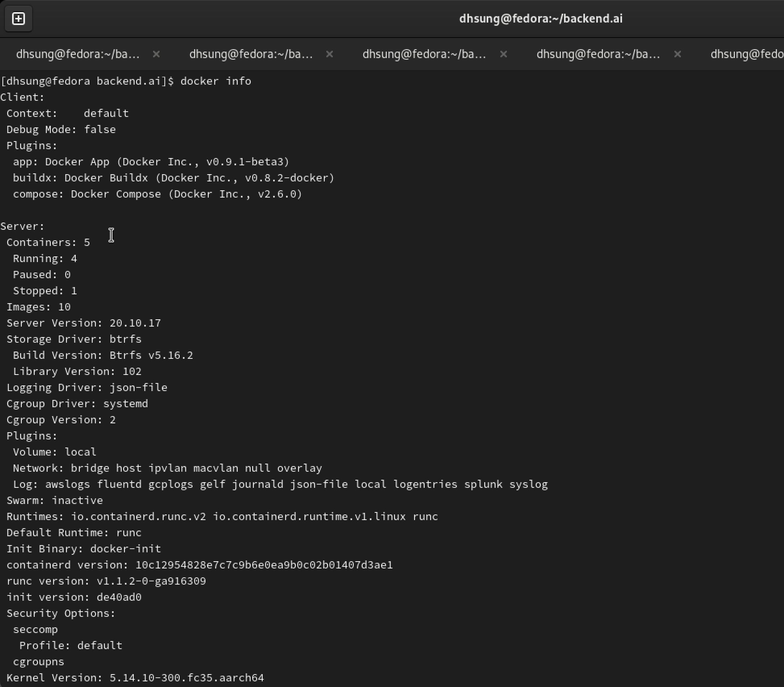Switch to the first dhsung@fedora tab
Screen dimensions: 784x687
click(x=77, y=54)
